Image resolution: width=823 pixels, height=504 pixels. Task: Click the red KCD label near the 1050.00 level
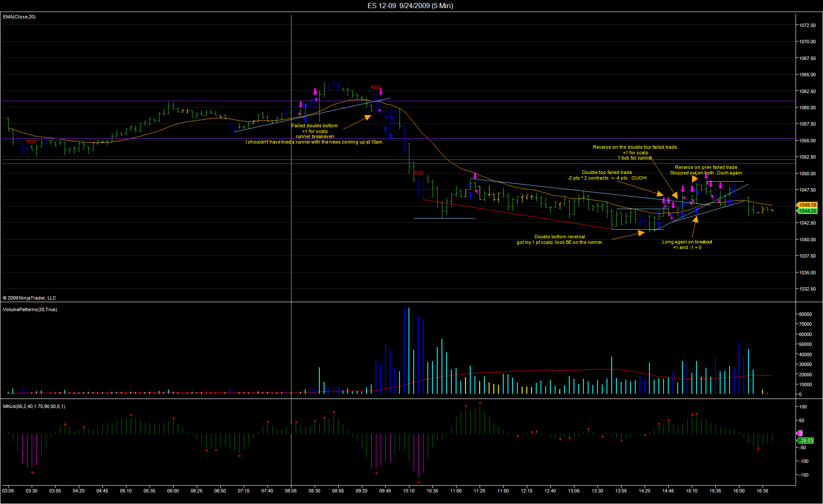(x=418, y=173)
